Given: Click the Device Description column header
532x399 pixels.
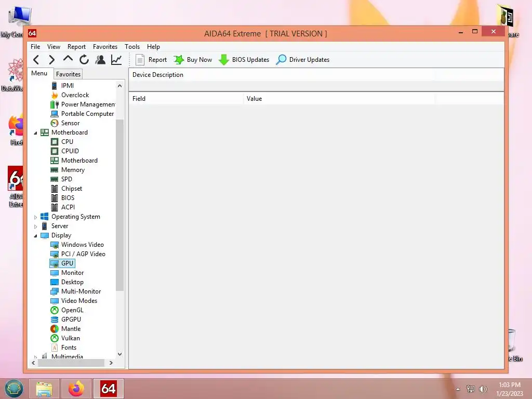Looking at the screenshot, I should pyautogui.click(x=282, y=75).
